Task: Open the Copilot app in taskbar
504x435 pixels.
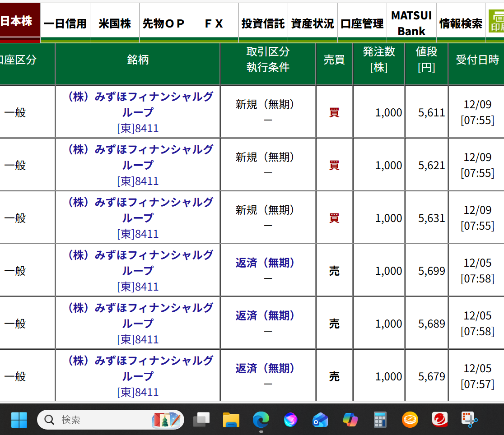Action: (x=350, y=420)
